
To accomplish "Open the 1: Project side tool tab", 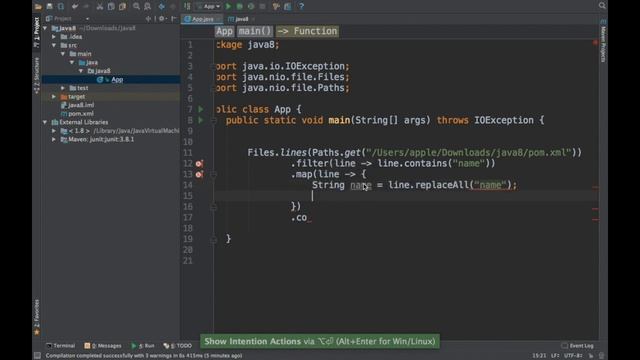I will click(37, 32).
